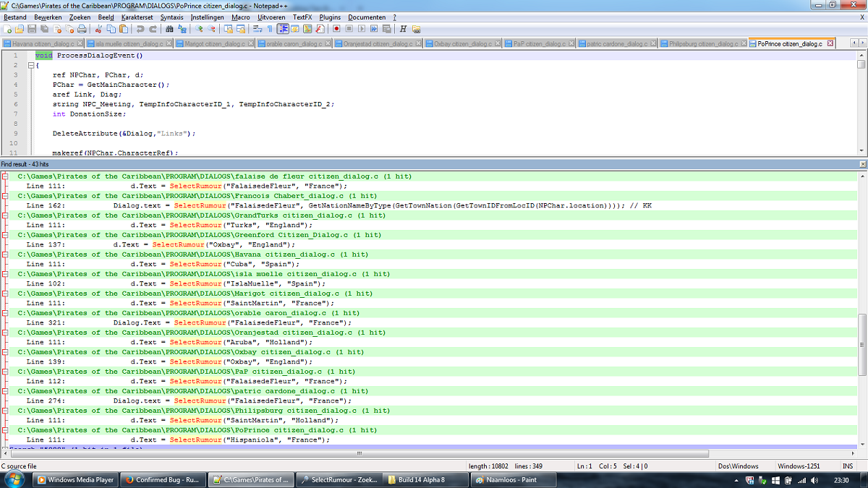Viewport: 868px width, 488px height.
Task: Start macro recording with red dot icon
Action: [336, 29]
